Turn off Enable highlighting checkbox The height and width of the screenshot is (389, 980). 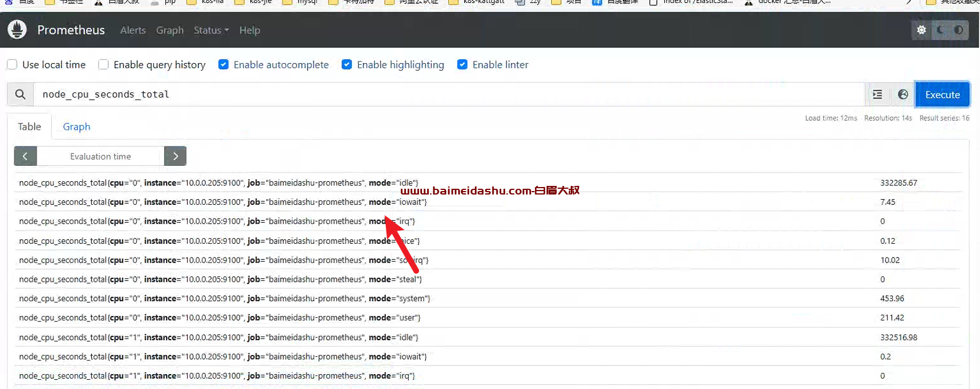coord(347,64)
